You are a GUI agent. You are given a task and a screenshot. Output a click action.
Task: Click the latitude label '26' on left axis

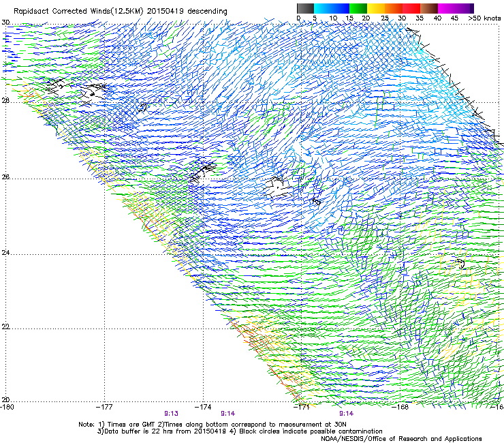click(x=5, y=177)
